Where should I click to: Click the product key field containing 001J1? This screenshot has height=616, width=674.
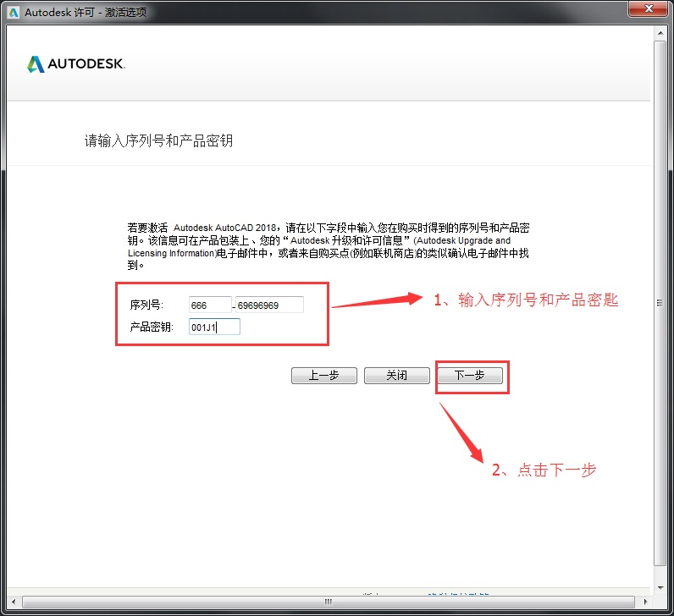pos(215,327)
